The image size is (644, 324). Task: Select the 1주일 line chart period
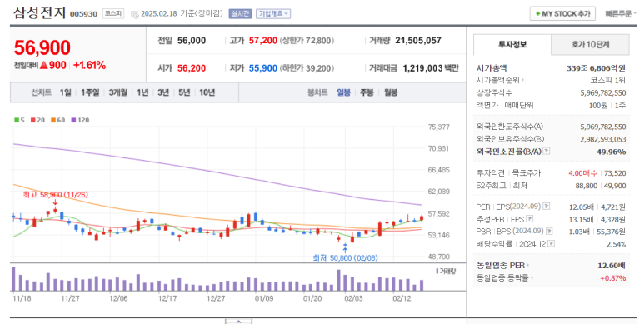click(x=90, y=92)
